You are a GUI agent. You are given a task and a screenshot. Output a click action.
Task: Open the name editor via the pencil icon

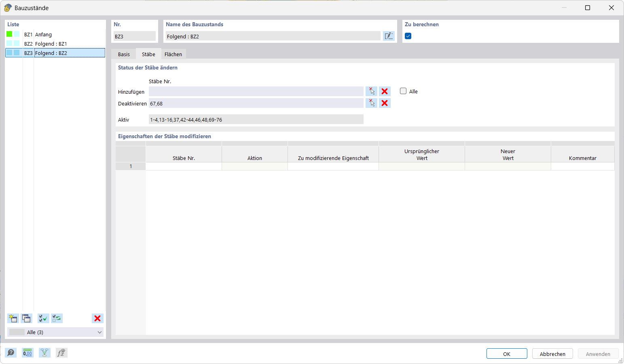[388, 36]
